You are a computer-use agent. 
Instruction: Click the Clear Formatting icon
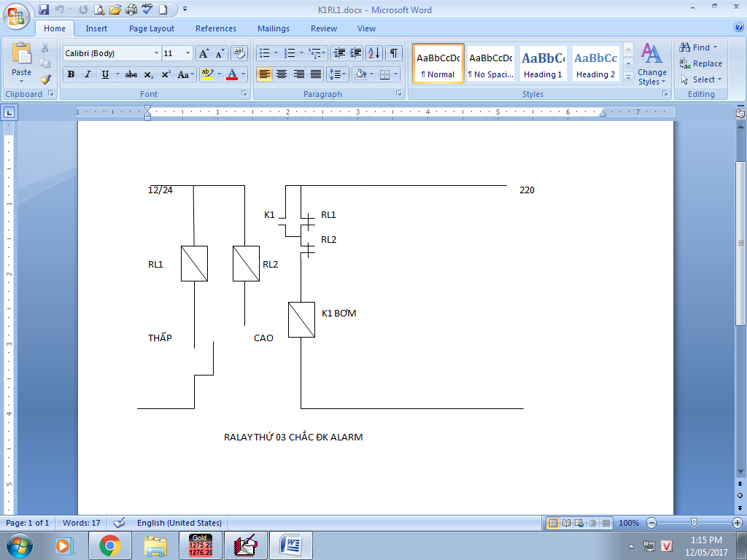(x=239, y=53)
